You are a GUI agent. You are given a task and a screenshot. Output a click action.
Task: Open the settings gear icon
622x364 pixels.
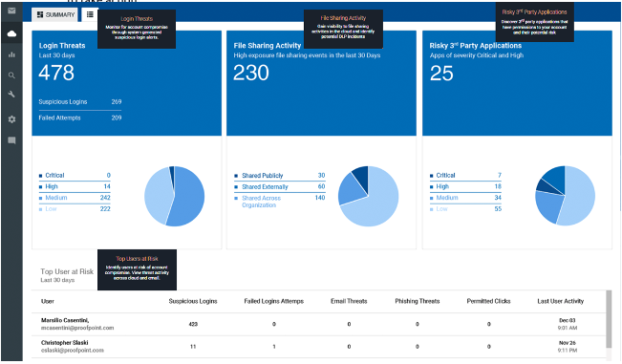point(11,119)
